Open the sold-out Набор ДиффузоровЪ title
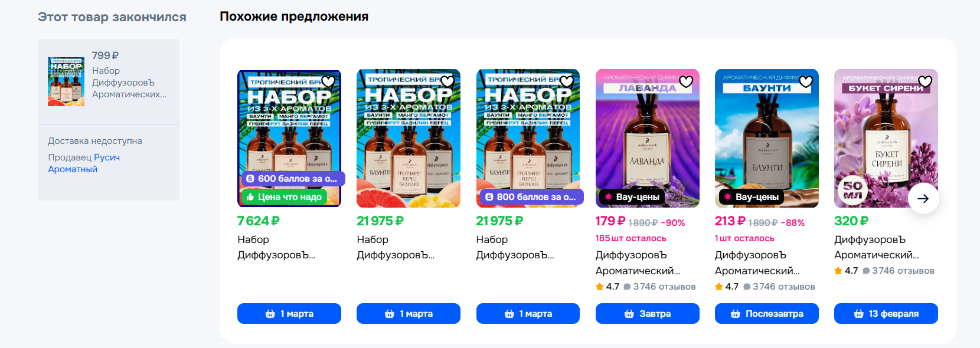Viewport: 980px width, 348px height. point(129,83)
